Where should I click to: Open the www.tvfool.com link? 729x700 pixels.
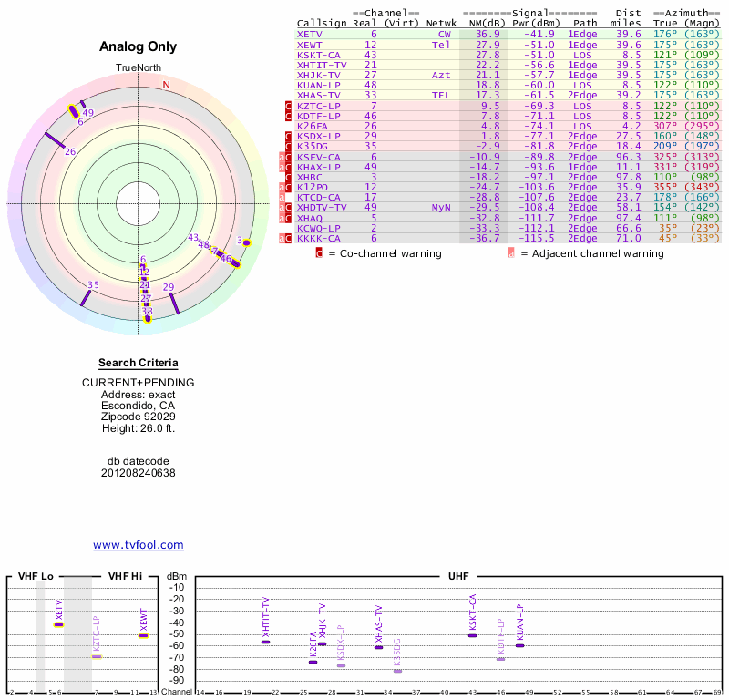(x=139, y=545)
